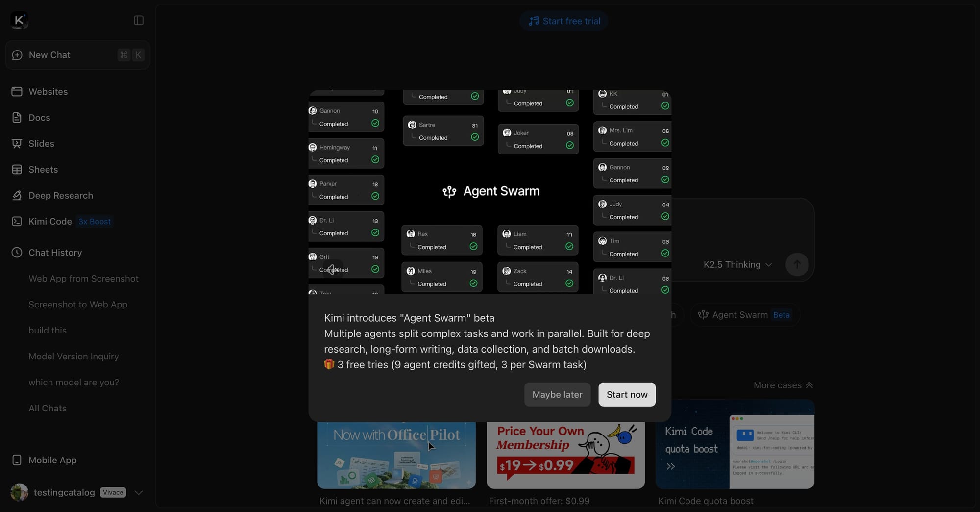Viewport: 980px width, 512px height.
Task: Open Docs from the sidebar
Action: click(x=39, y=118)
